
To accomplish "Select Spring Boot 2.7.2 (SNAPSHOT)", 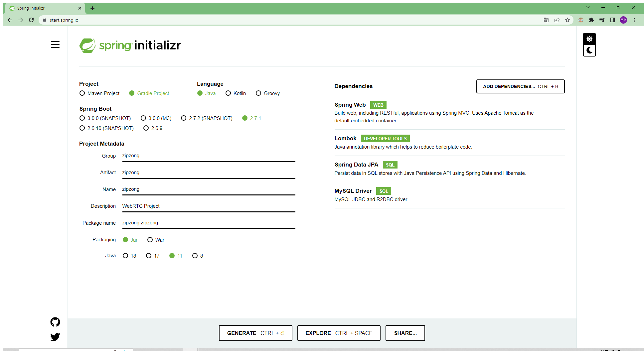I will 207,118.
